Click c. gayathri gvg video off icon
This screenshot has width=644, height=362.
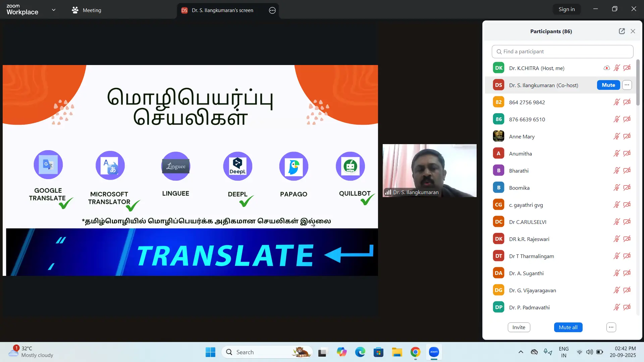tap(627, 205)
